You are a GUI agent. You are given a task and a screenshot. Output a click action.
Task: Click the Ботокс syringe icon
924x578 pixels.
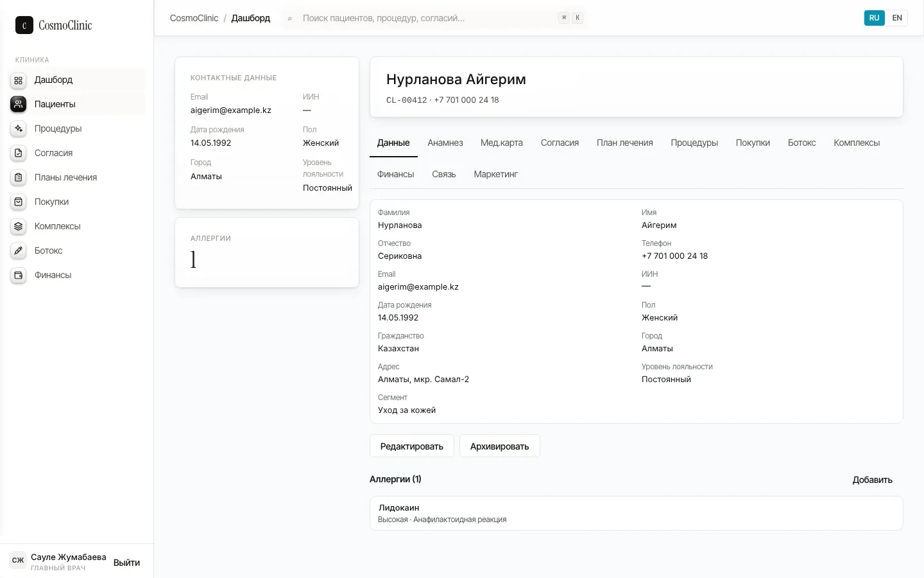(19, 250)
